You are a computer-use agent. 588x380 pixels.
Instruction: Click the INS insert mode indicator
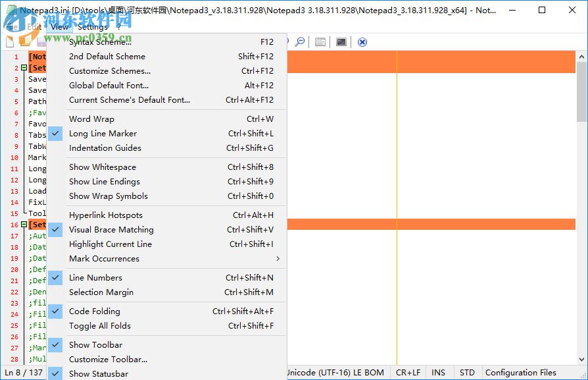pyautogui.click(x=438, y=373)
